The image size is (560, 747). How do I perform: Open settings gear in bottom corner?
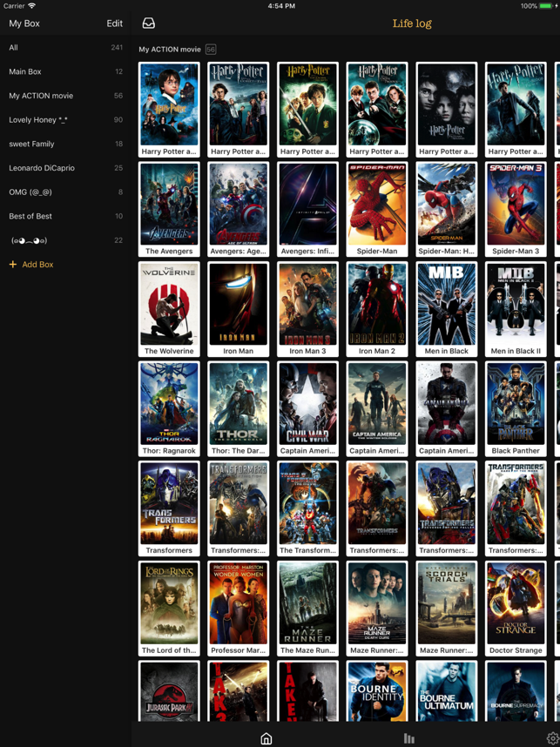click(552, 738)
